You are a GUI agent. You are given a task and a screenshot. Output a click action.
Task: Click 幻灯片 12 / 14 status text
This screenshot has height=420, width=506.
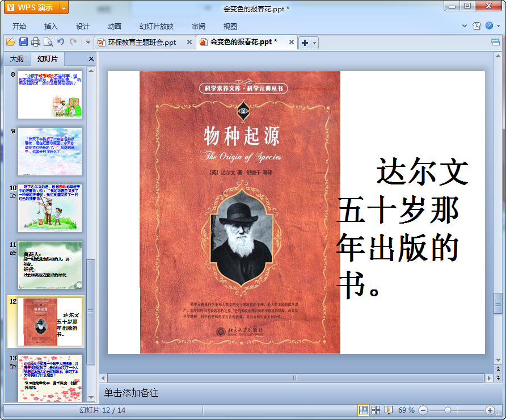tap(102, 410)
